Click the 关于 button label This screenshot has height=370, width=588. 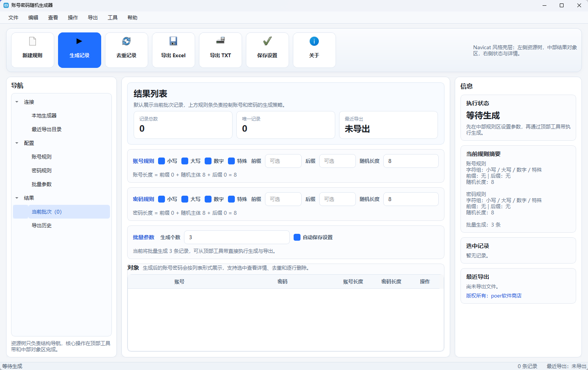point(314,55)
